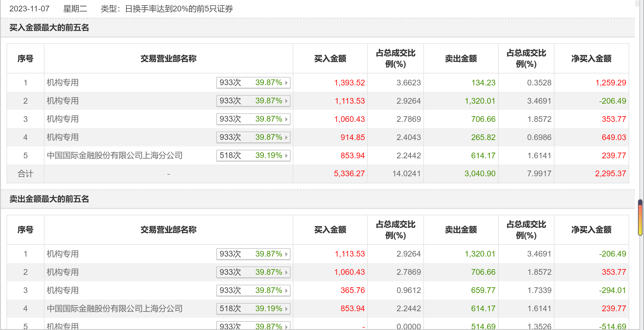The height and width of the screenshot is (330, 644).
Task: Click 机构专用 name in sell row with -294.01
Action: 63,290
